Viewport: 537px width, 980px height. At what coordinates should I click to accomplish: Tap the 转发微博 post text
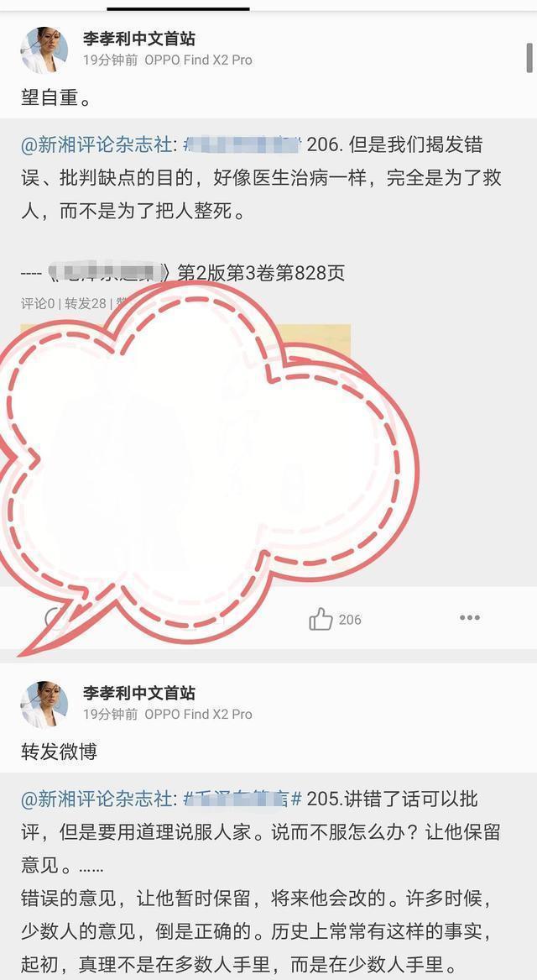(59, 752)
